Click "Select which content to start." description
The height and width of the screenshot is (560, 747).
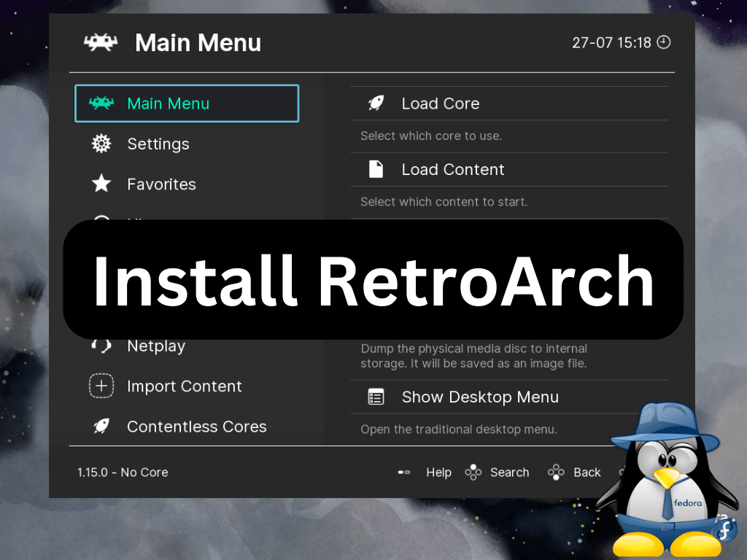tap(444, 202)
